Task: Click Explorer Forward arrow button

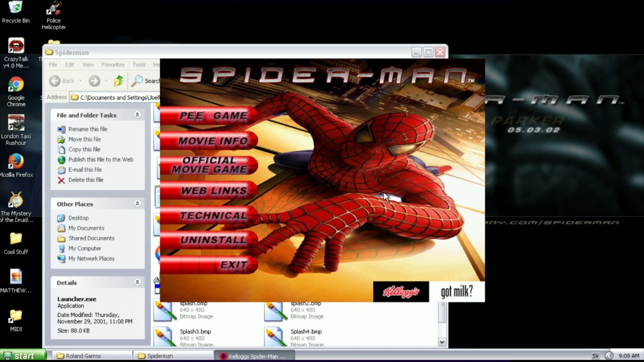Action: [94, 81]
